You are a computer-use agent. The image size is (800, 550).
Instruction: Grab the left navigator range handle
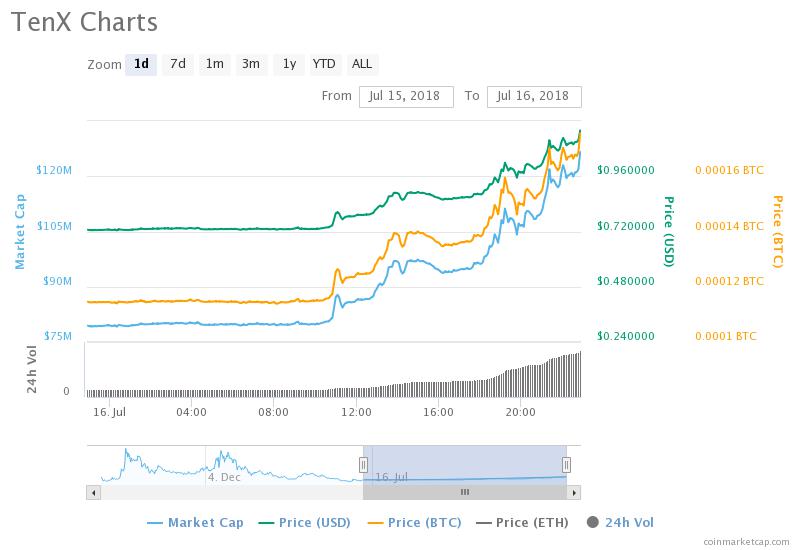363,465
